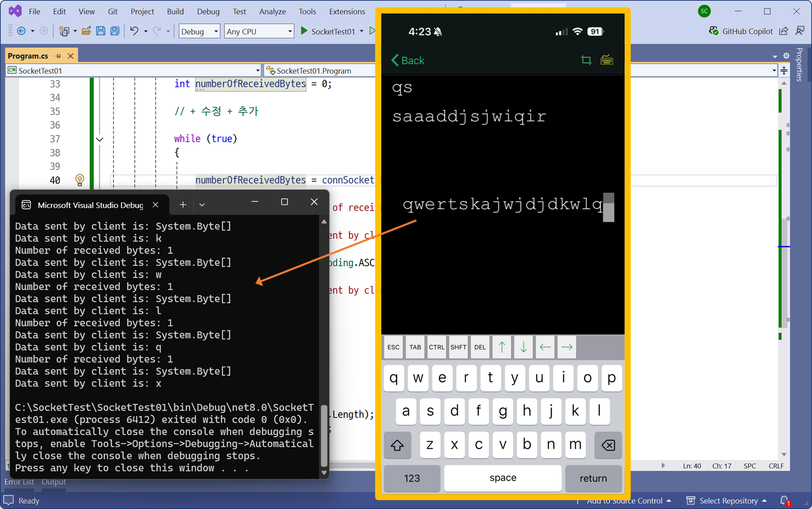Click the Open File folder icon
812x509 pixels.
pos(86,31)
